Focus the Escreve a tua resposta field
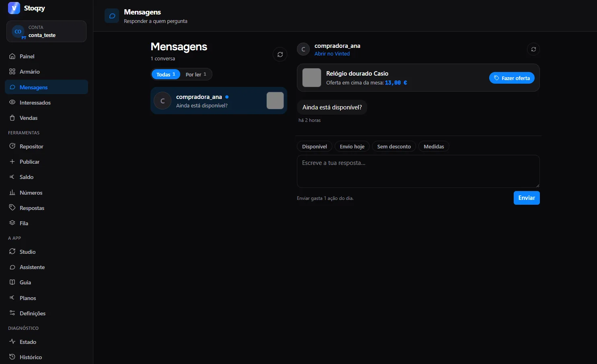 click(x=418, y=171)
